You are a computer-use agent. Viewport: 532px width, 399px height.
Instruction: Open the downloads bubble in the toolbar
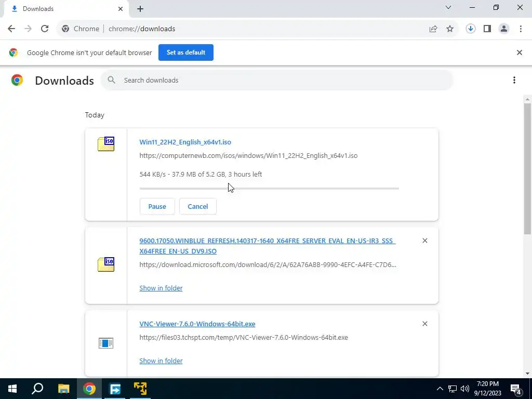pyautogui.click(x=471, y=29)
